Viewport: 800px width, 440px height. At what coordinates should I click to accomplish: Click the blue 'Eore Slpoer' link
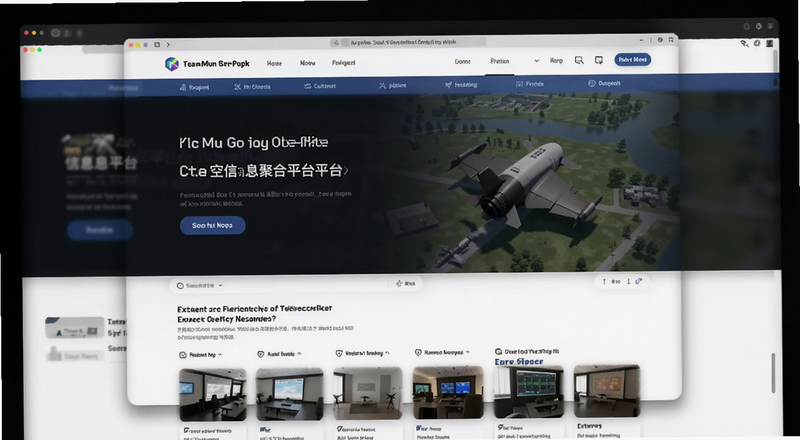[519, 361]
